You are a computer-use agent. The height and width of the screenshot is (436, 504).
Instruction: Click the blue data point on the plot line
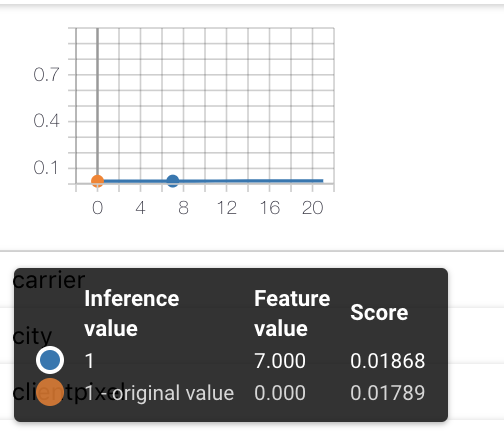[173, 181]
